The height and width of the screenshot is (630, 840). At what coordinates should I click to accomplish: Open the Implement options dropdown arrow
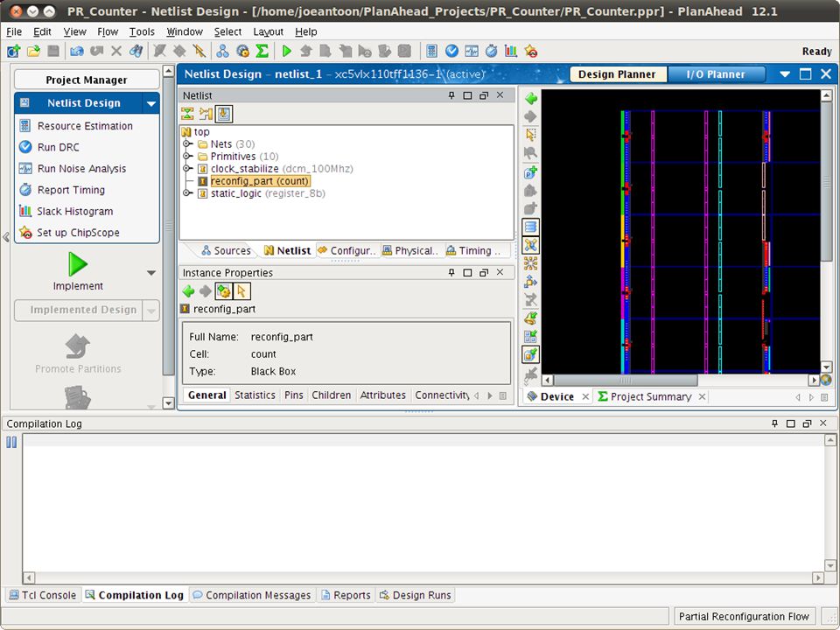[151, 273]
